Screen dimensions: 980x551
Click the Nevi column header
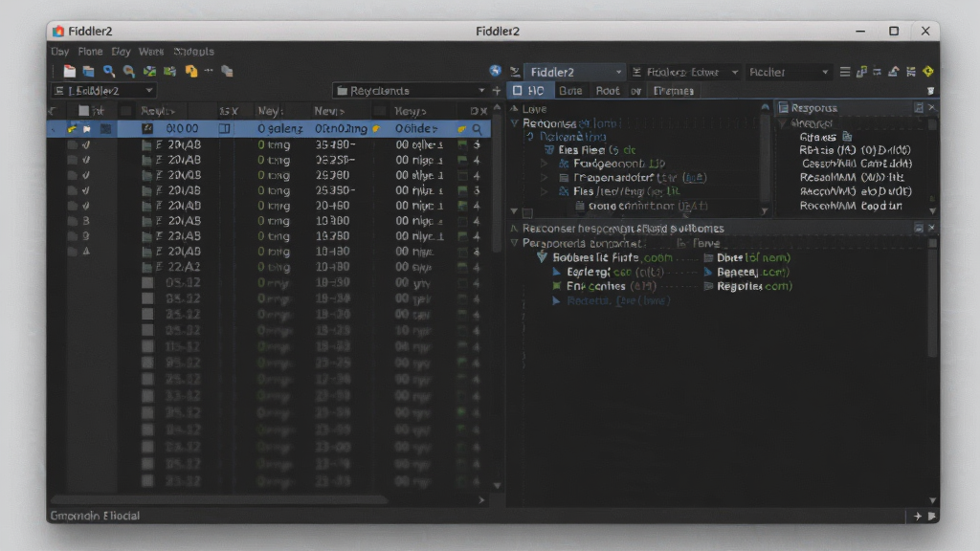coord(330,111)
